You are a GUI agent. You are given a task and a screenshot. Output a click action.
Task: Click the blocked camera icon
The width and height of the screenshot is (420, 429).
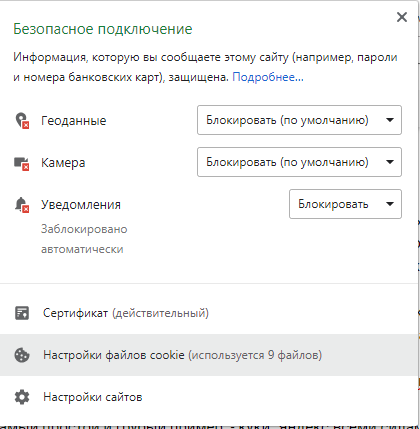tap(22, 163)
